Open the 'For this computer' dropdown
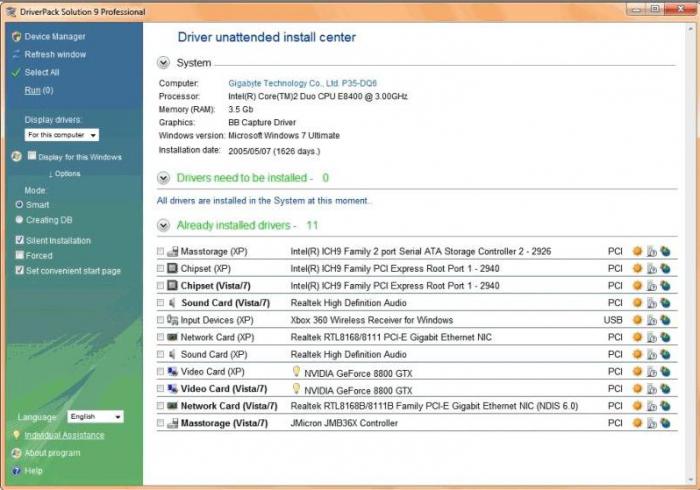Screen dimensions: 700x490 [x=62, y=135]
